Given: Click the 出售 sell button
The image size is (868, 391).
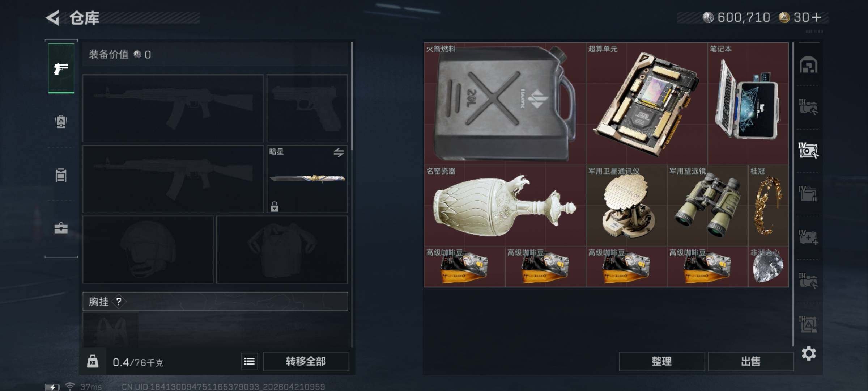Looking at the screenshot, I should pyautogui.click(x=751, y=361).
